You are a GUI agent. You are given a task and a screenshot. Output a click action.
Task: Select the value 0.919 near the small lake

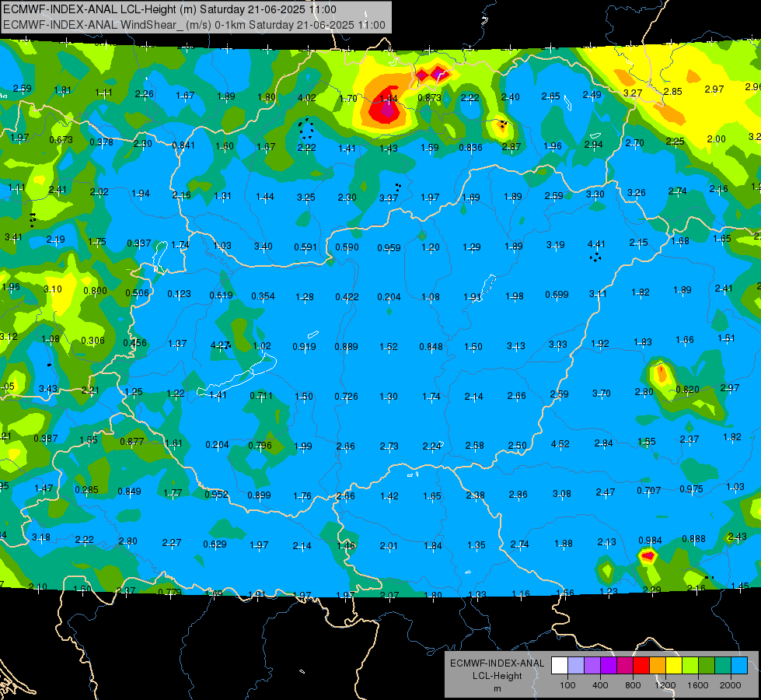(x=304, y=346)
